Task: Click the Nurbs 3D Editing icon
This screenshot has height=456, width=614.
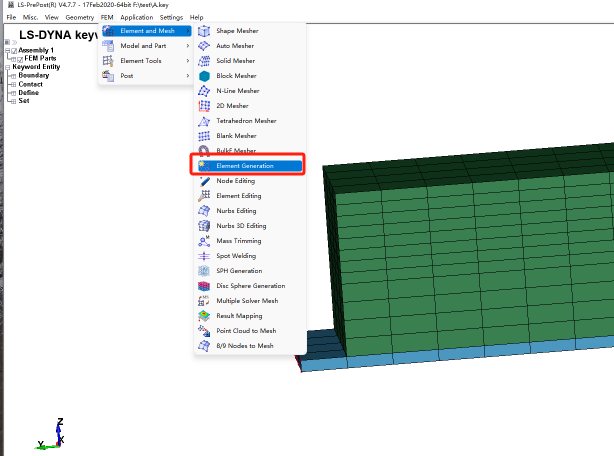Action: coord(204,226)
